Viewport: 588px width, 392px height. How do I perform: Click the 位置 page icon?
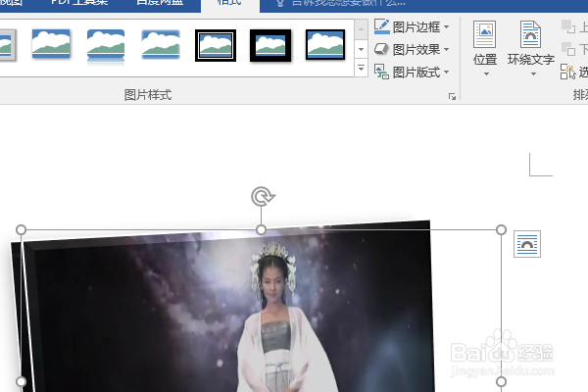[484, 34]
